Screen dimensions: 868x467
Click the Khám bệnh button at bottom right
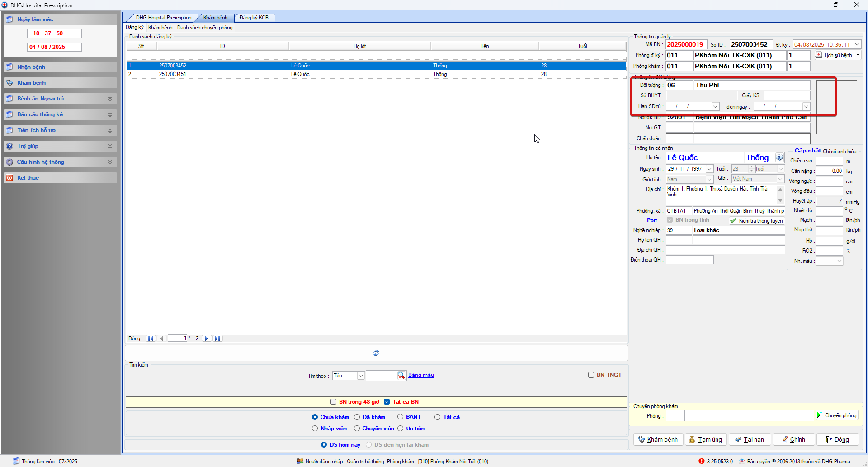[x=657, y=439]
